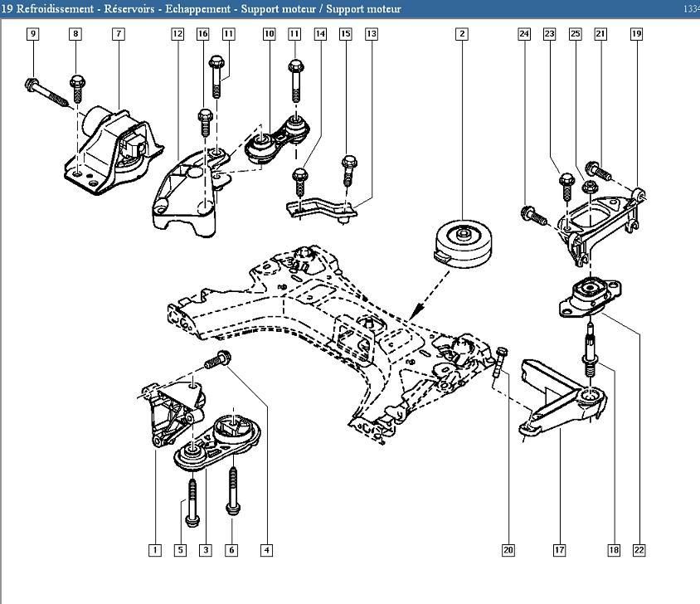Click the flat bracket plate part 13
This screenshot has height=604, width=700.
pyautogui.click(x=322, y=208)
